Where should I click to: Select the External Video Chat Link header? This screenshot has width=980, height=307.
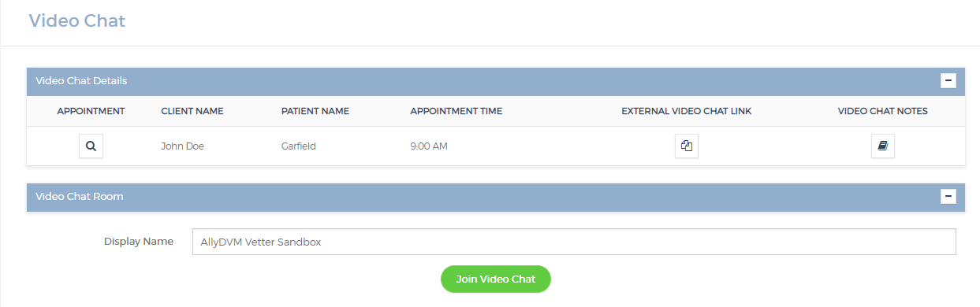coord(687,111)
